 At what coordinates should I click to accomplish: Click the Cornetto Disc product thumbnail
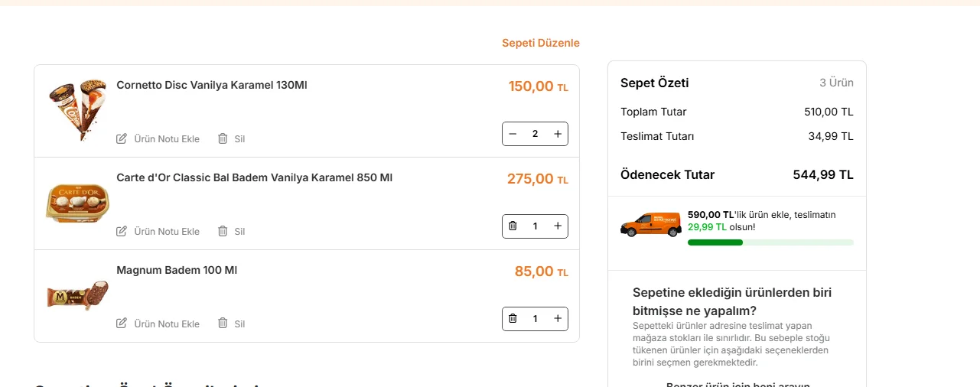tap(77, 110)
